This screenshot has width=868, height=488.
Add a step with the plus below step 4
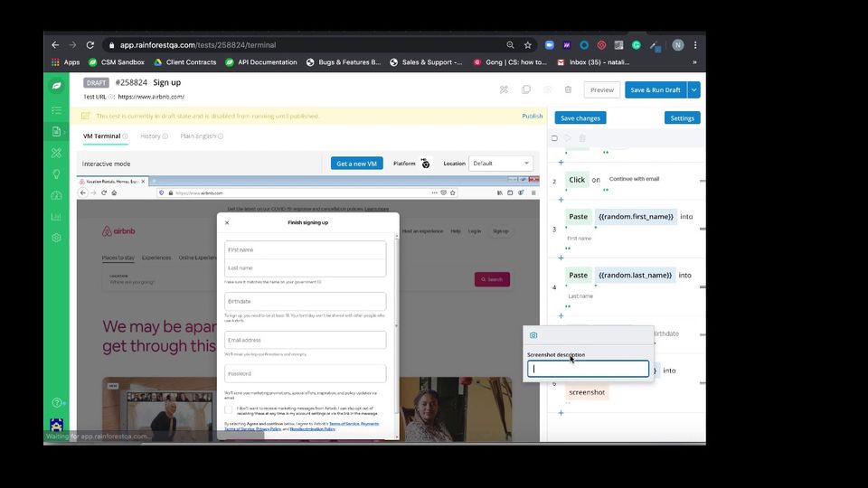[x=561, y=316]
